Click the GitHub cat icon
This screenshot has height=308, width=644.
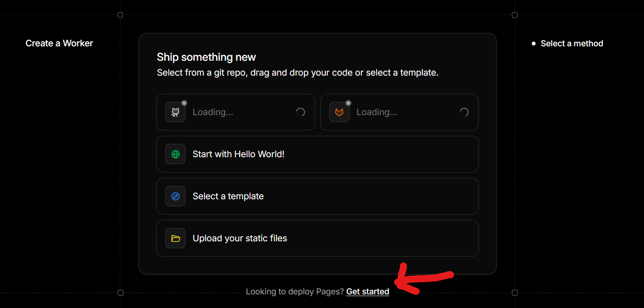coord(175,112)
